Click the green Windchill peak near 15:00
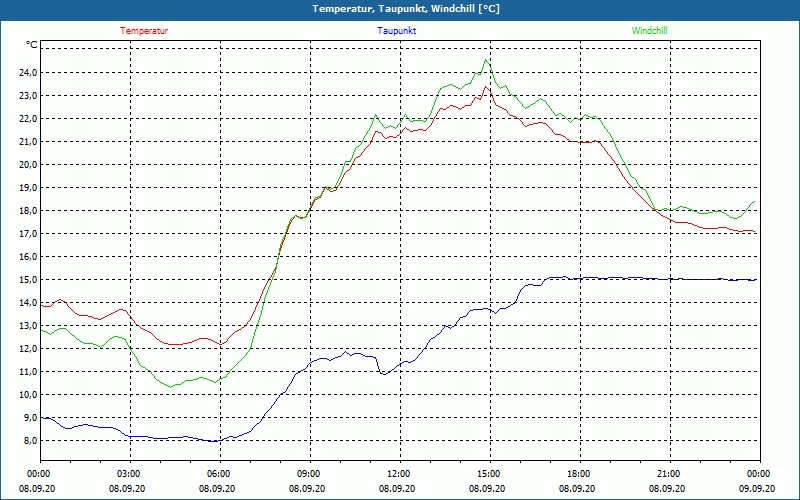The height and width of the screenshot is (500, 800). (486, 60)
